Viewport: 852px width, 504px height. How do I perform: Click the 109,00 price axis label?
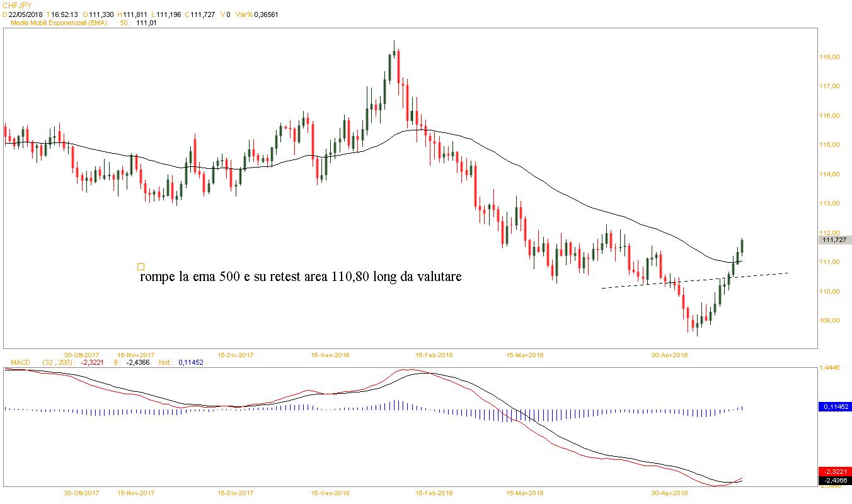(x=829, y=321)
